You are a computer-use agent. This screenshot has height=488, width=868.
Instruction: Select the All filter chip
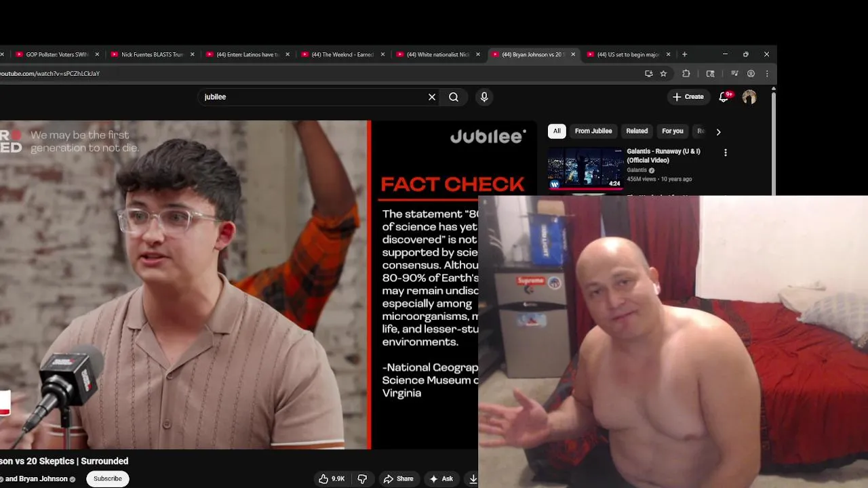(x=557, y=131)
